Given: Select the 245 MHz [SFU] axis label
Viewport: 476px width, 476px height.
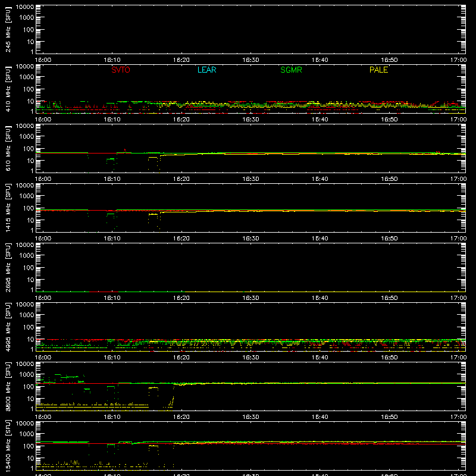Looking at the screenshot, I should click(x=8, y=29).
